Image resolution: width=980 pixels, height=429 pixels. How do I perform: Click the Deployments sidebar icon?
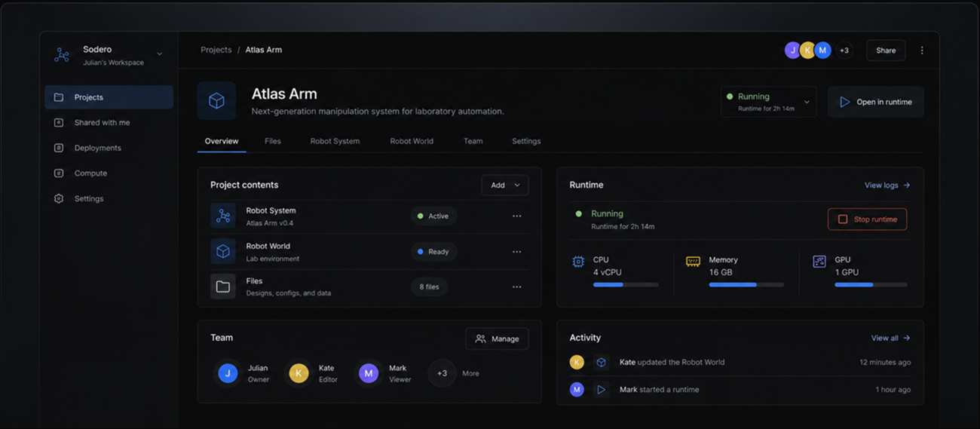(x=59, y=148)
